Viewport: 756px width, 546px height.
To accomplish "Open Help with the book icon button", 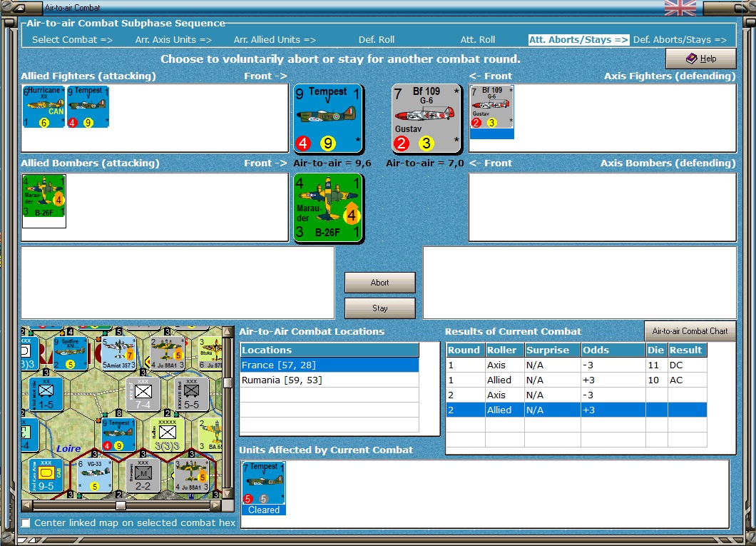I will pos(700,59).
